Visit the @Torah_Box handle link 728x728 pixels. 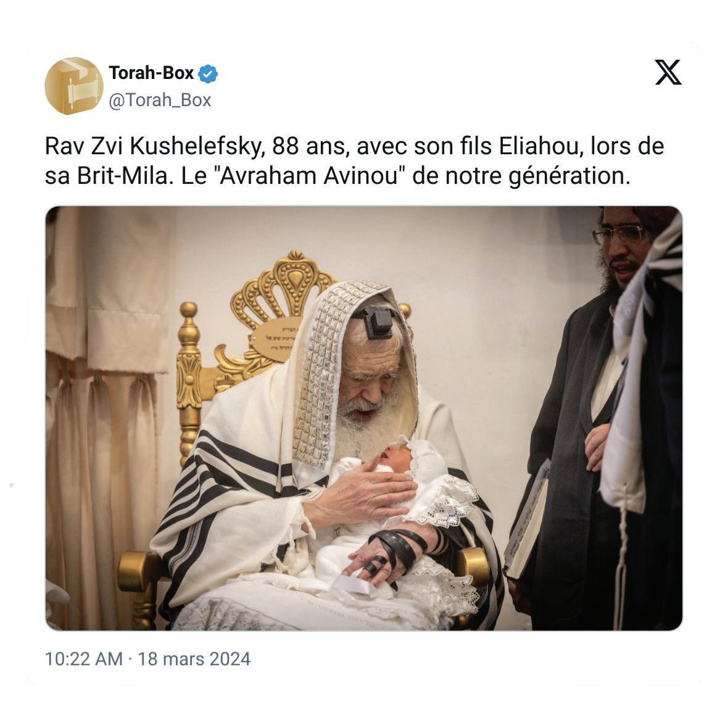pyautogui.click(x=160, y=100)
